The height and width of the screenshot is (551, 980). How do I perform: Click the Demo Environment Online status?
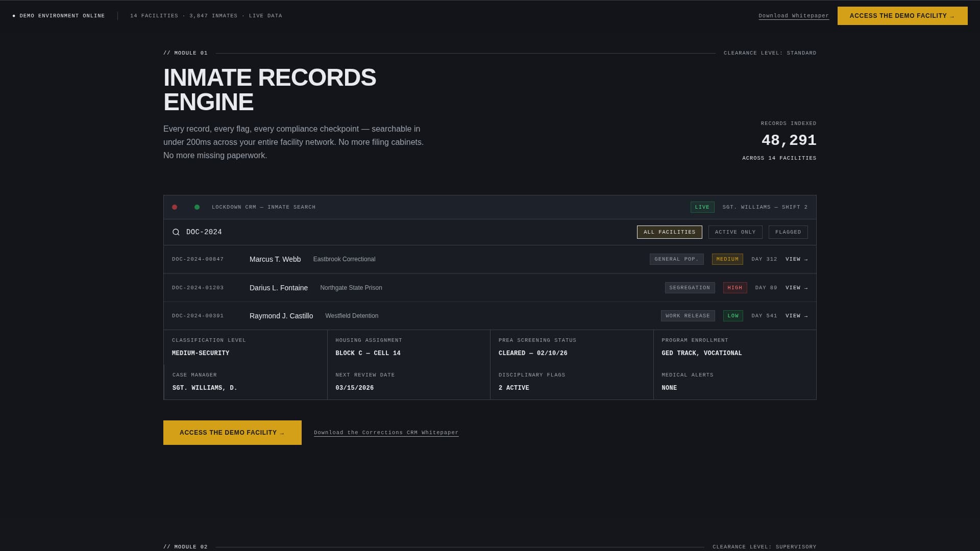pos(59,16)
